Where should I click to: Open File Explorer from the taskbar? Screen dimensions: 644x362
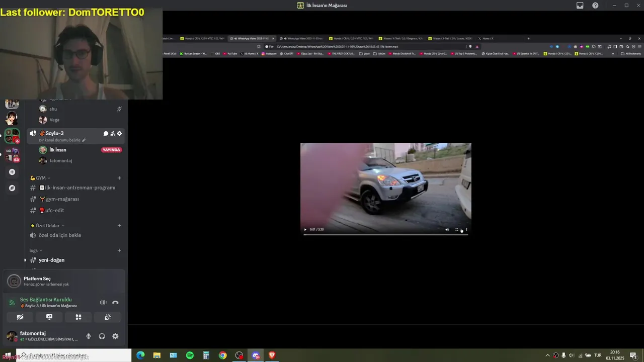pyautogui.click(x=157, y=355)
